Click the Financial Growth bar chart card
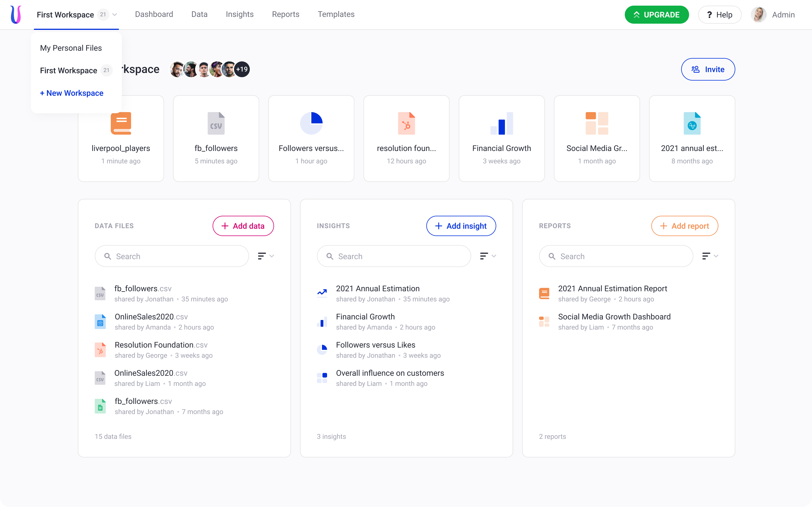The image size is (812, 507). point(501,138)
